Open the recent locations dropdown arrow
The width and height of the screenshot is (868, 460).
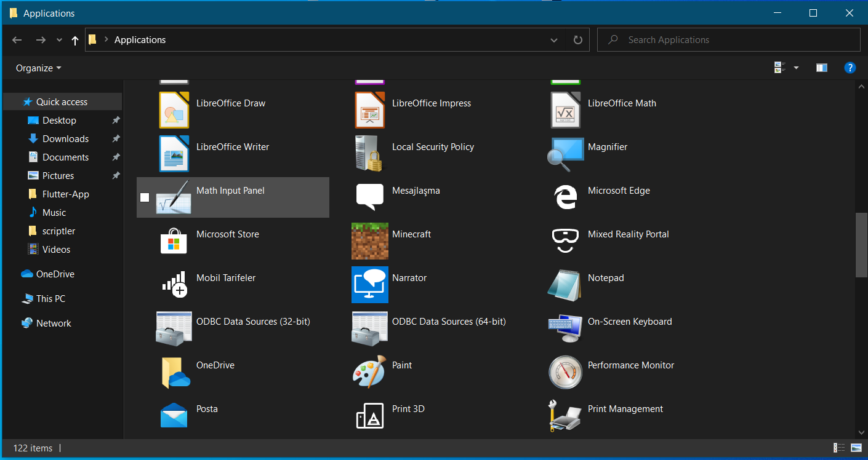(x=59, y=40)
